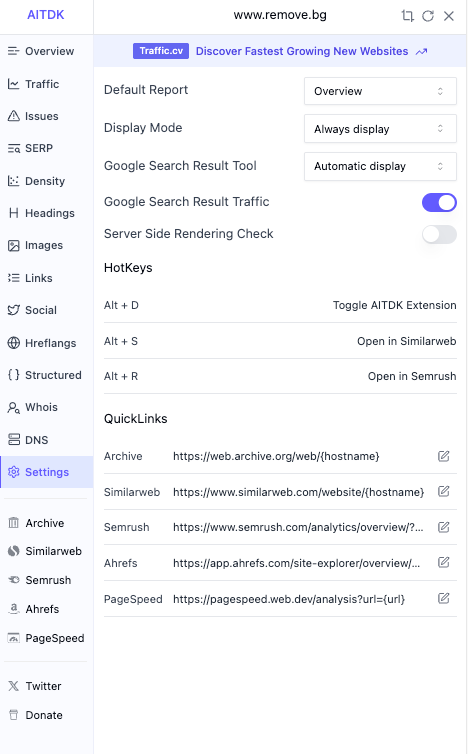Edit the Semrush quicklink URL
Image resolution: width=468 pixels, height=754 pixels.
click(x=443, y=527)
